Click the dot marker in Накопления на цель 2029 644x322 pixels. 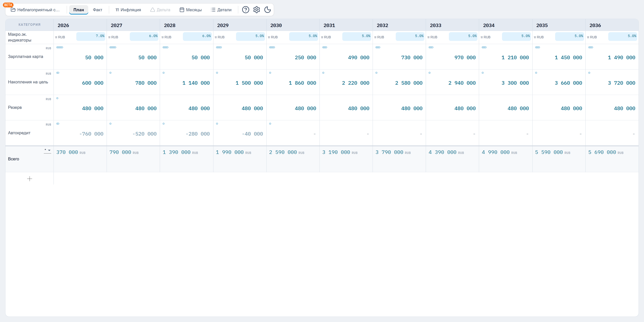pos(217,73)
